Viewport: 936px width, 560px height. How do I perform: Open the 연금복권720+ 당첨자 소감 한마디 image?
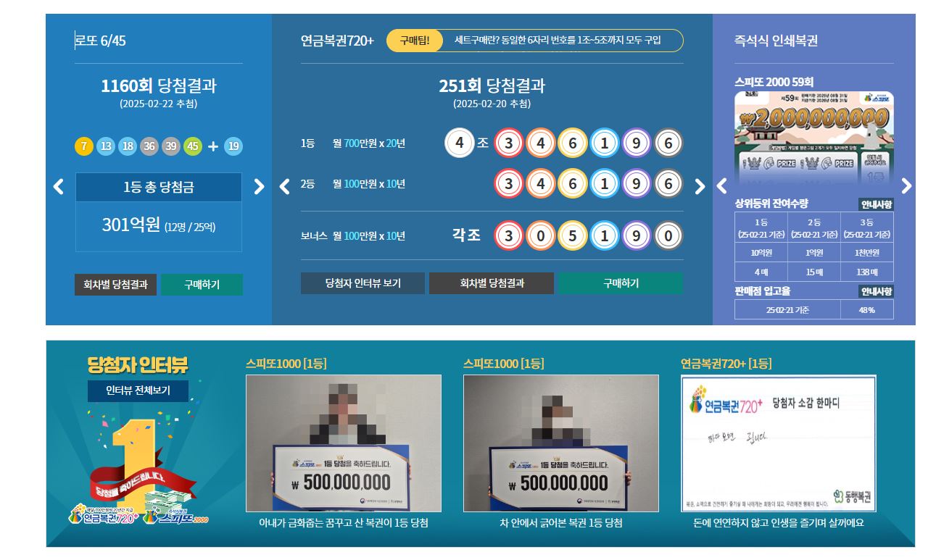[779, 443]
